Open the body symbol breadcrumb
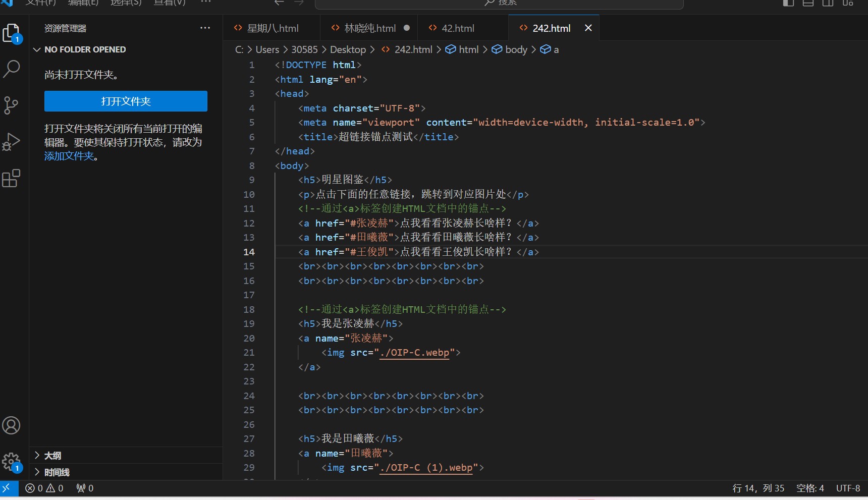Screen dimensions: 868x500 click(510, 49)
